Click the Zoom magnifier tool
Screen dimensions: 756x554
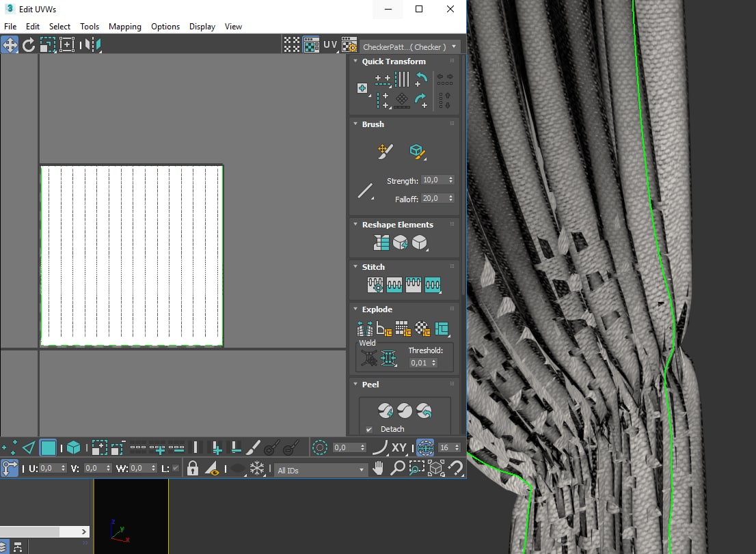coord(397,469)
